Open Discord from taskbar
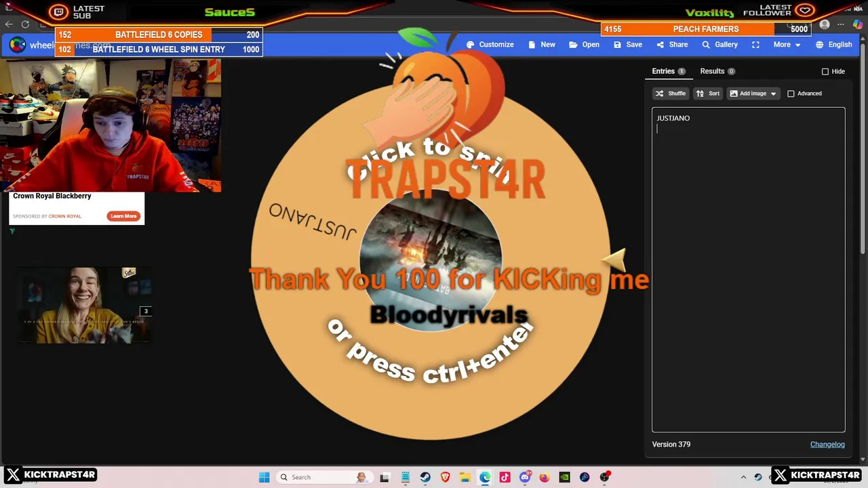 [x=525, y=477]
